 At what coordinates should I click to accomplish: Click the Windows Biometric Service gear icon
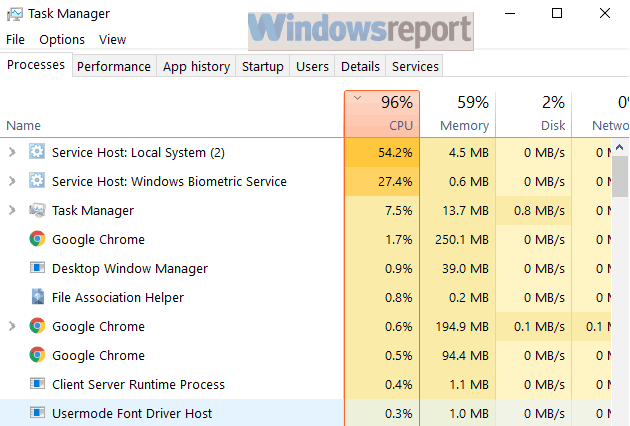[x=37, y=181]
